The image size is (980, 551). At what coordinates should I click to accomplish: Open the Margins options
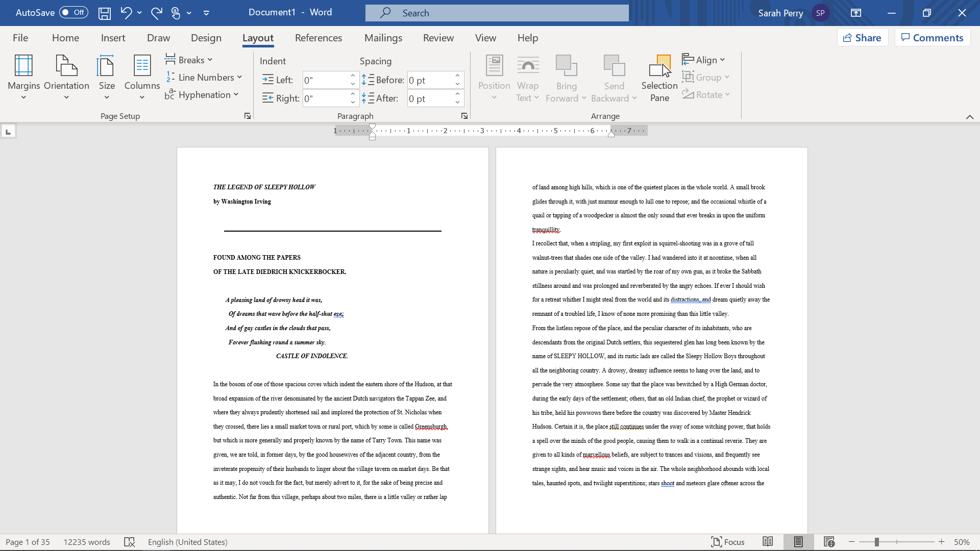(x=23, y=77)
